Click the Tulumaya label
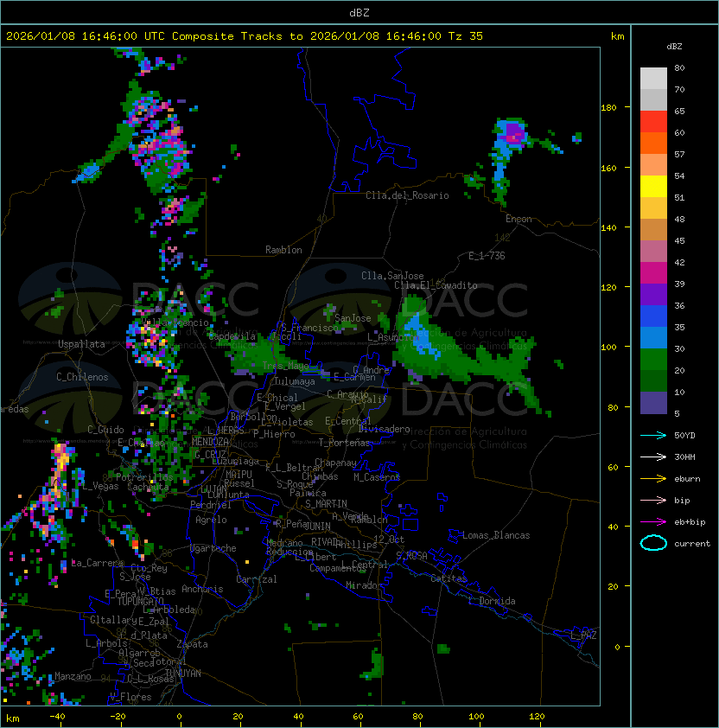719x728 pixels. click(295, 381)
